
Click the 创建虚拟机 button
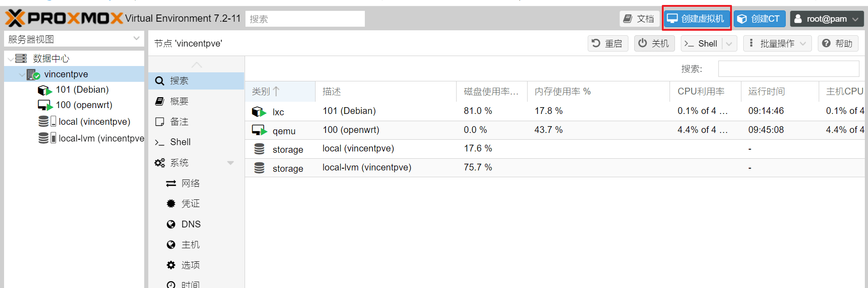point(697,19)
